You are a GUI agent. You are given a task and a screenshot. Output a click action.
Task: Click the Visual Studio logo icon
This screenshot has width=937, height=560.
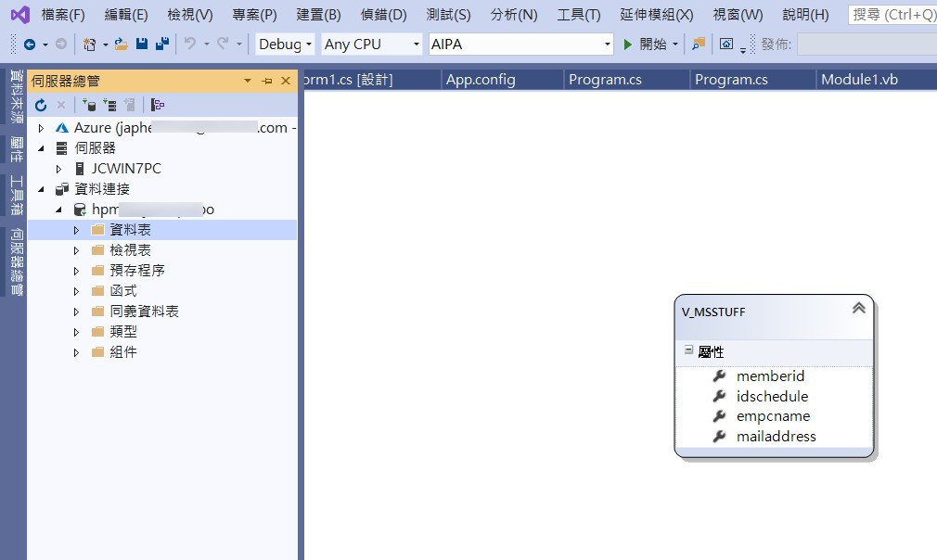19,14
